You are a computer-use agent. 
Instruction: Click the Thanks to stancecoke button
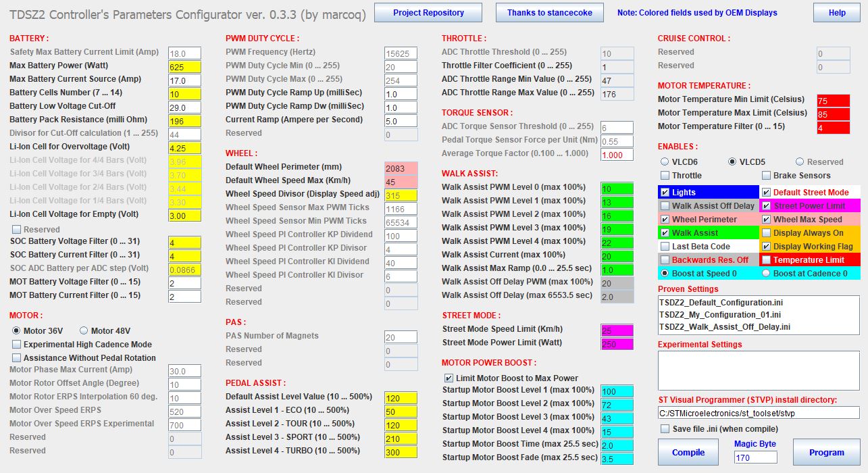coord(549,13)
